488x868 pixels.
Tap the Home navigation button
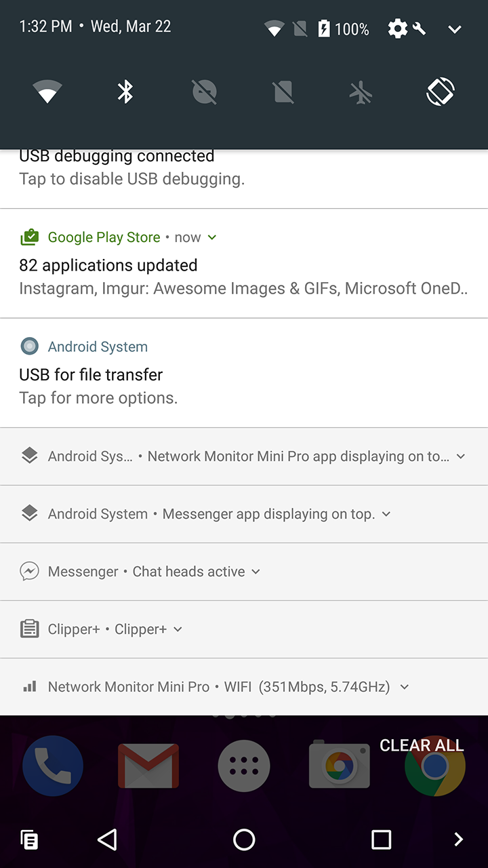pyautogui.click(x=244, y=840)
